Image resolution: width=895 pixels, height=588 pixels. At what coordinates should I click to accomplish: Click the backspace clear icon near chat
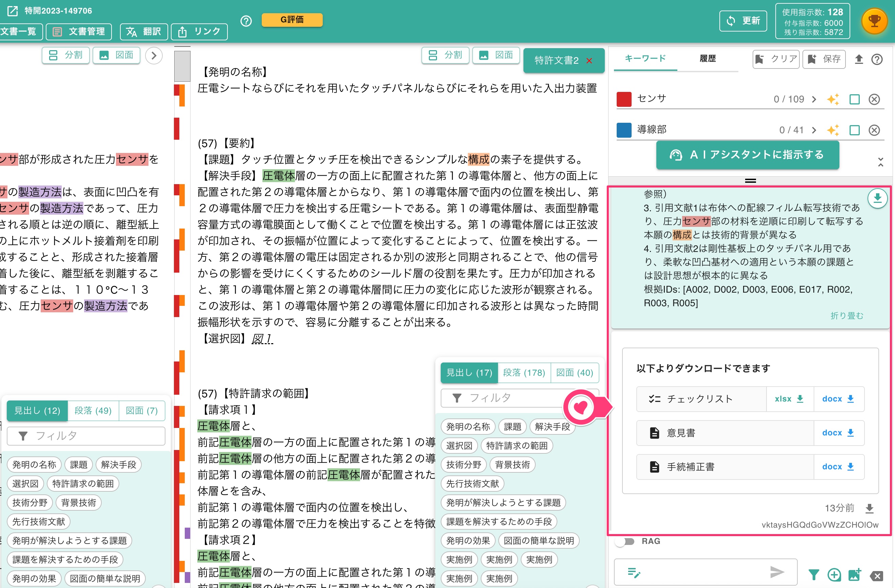(x=877, y=575)
